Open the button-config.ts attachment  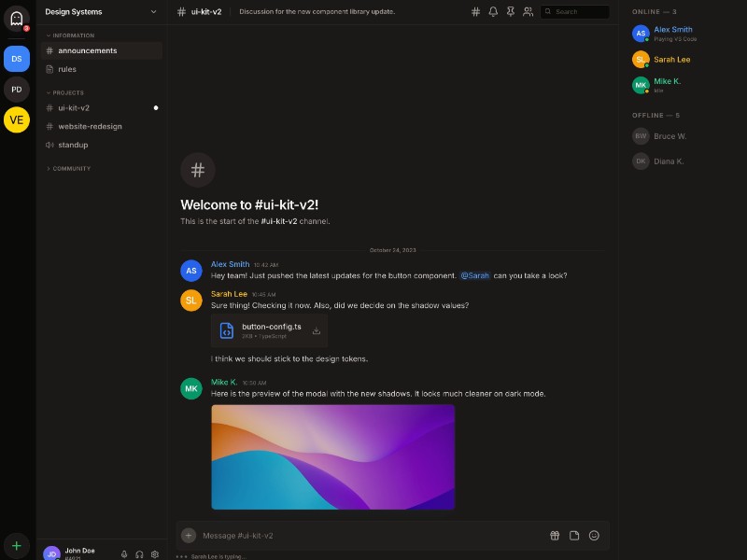coord(269,330)
